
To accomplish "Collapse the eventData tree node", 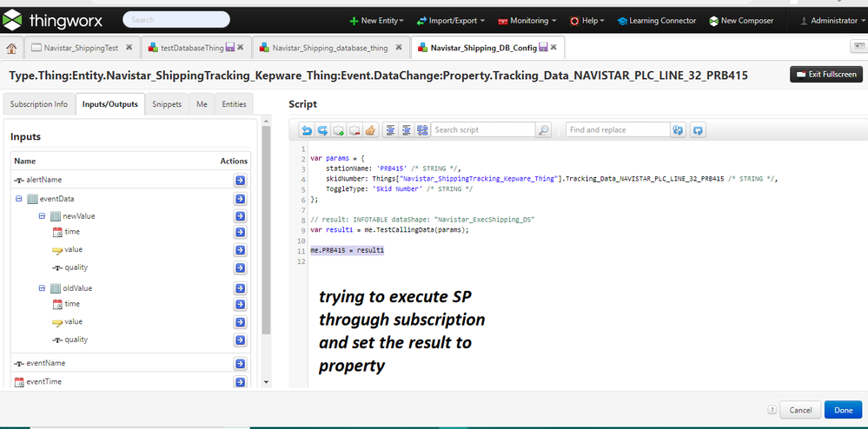I will pos(19,198).
